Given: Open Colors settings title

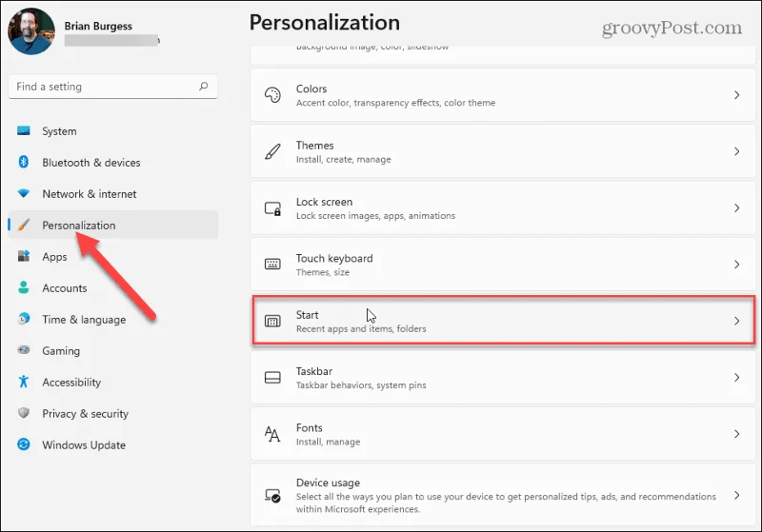Looking at the screenshot, I should [x=311, y=89].
